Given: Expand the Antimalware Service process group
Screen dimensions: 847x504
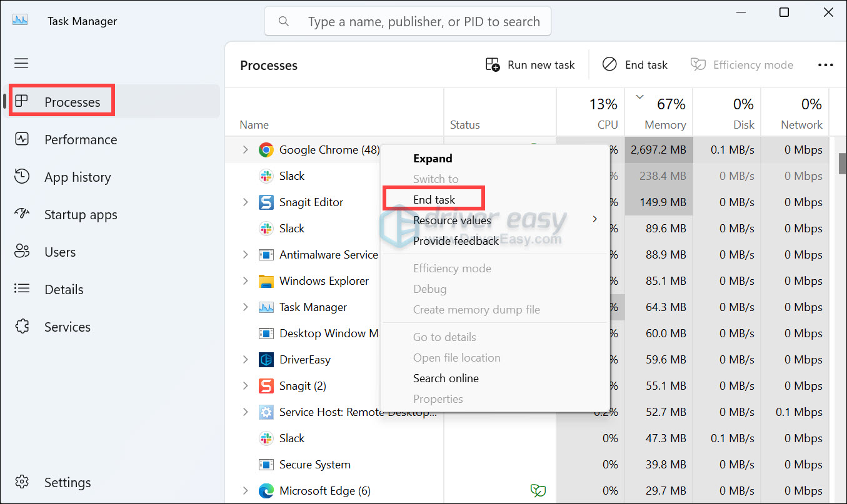Looking at the screenshot, I should click(x=245, y=255).
